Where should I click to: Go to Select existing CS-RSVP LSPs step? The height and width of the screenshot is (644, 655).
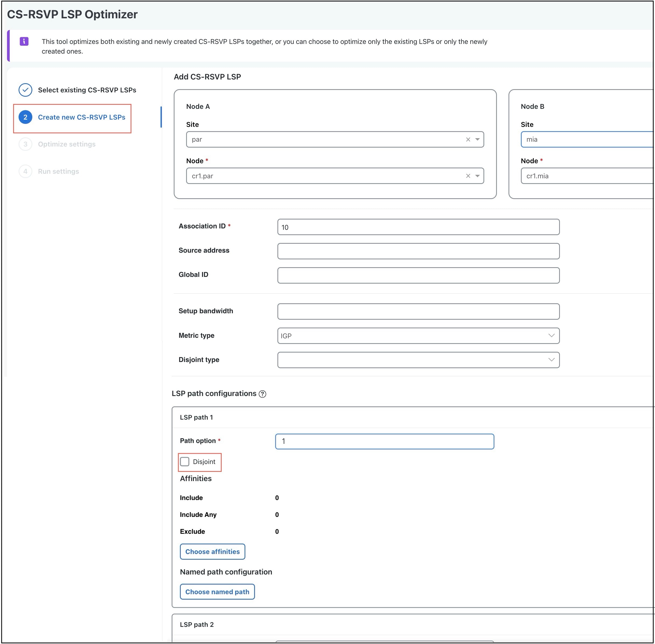coord(87,90)
